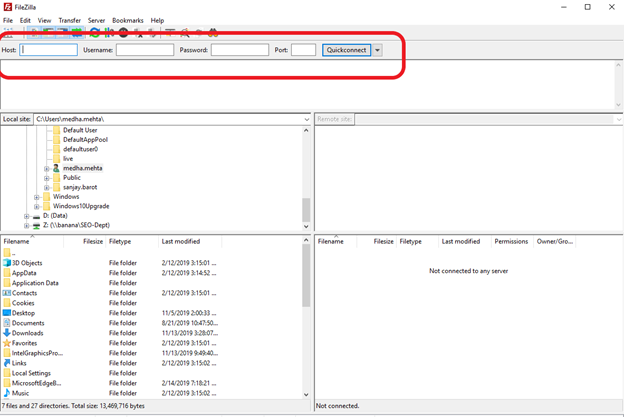Viewport: 624px width, 417px height.
Task: Sort remote list by Owner/Group column
Action: pyautogui.click(x=554, y=242)
